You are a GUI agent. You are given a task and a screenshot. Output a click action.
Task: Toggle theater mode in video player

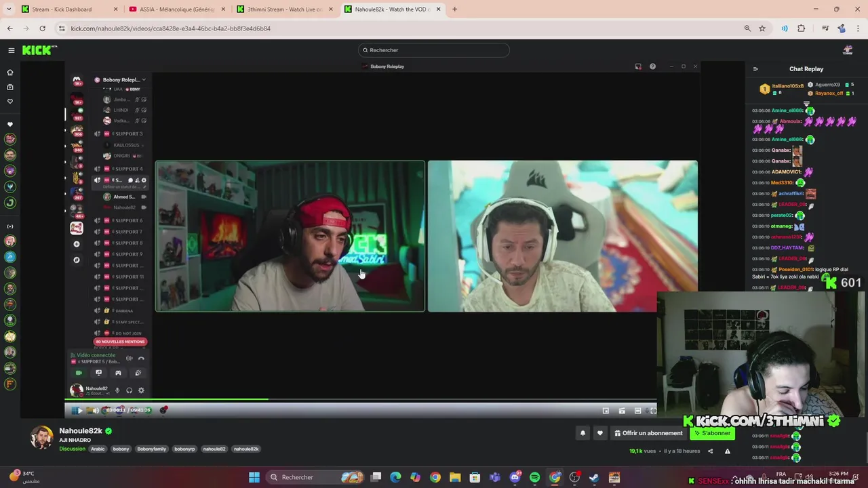tap(637, 411)
